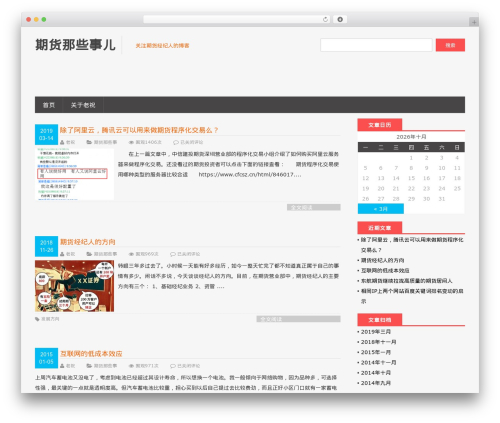Click the folder icon under 期货经纪人的方向 post
500x423 pixels.
(89, 254)
